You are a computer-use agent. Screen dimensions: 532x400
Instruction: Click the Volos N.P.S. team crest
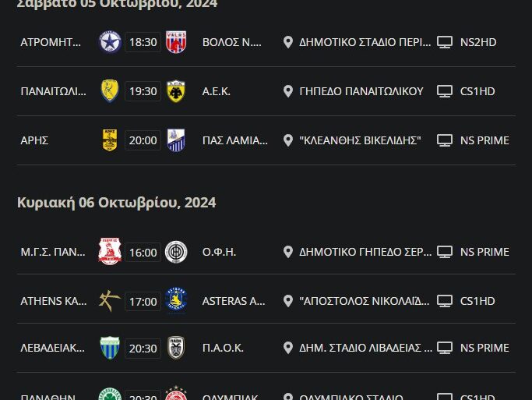(176, 42)
